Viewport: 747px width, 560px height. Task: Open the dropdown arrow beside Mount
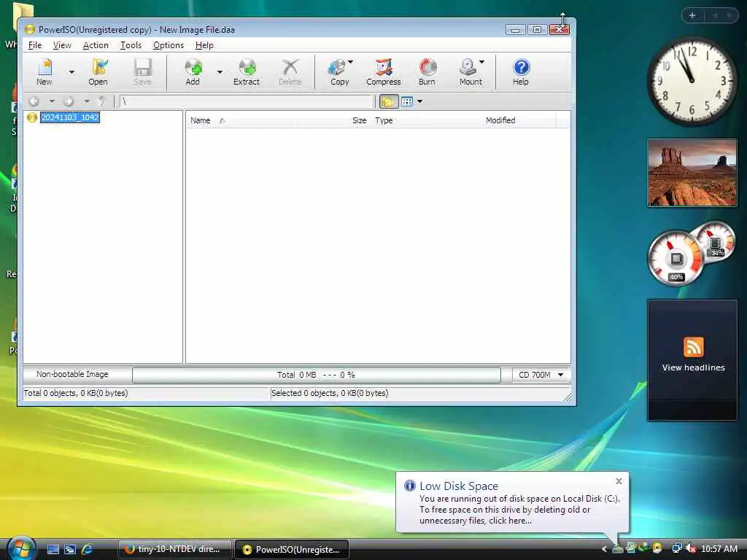pyautogui.click(x=481, y=62)
